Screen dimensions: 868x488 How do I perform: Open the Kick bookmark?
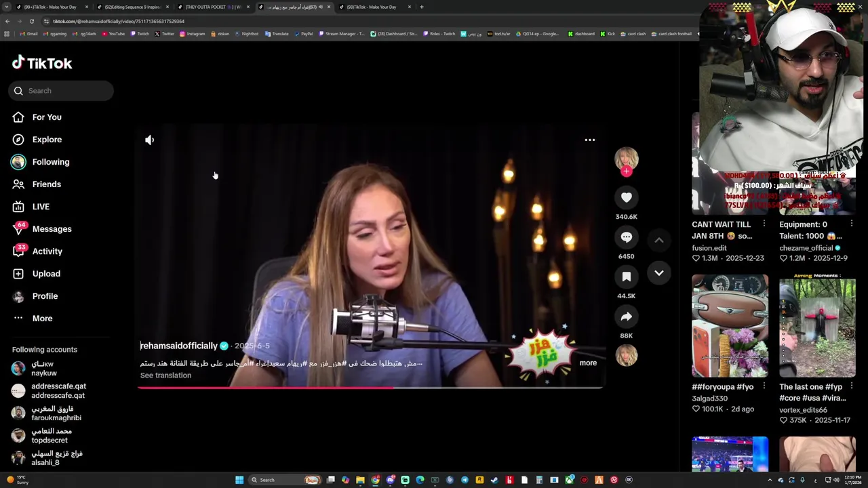pyautogui.click(x=607, y=34)
